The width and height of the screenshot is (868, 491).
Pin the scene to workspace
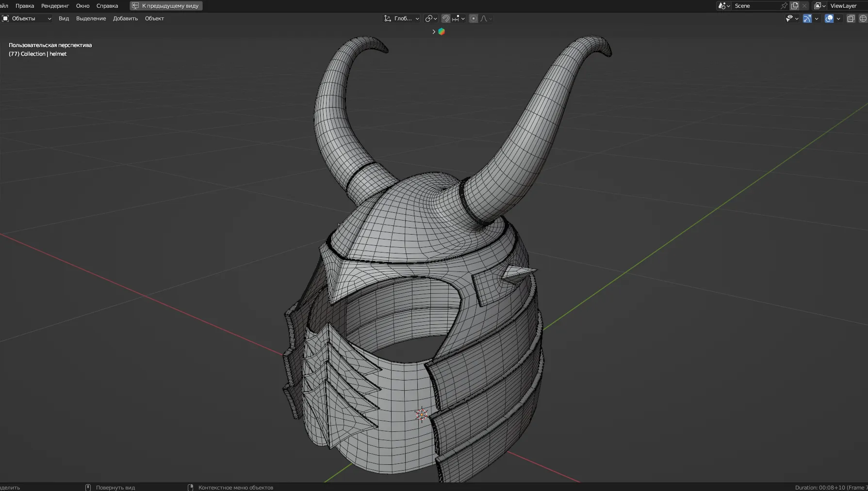[784, 6]
